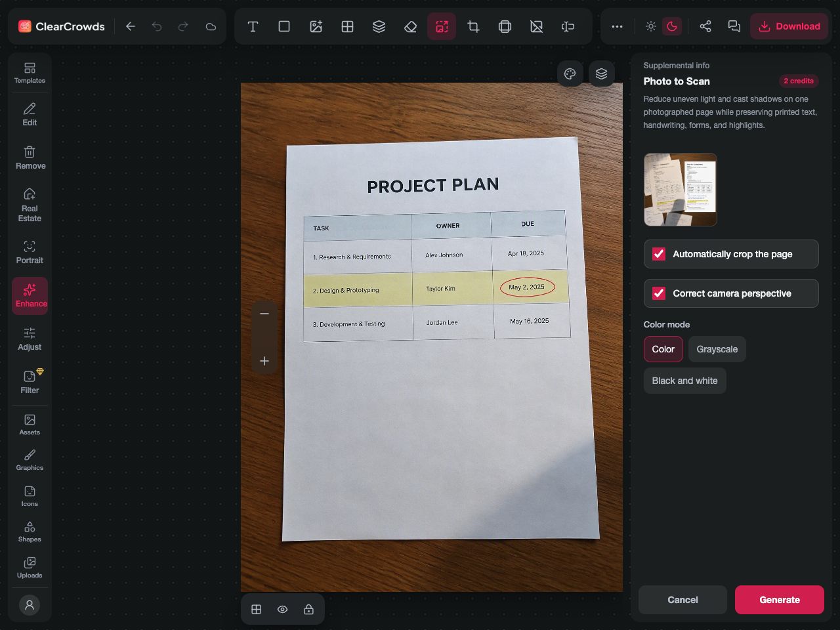Image resolution: width=840 pixels, height=630 pixels.
Task: Select the rectangle shape tool
Action: [x=284, y=26]
